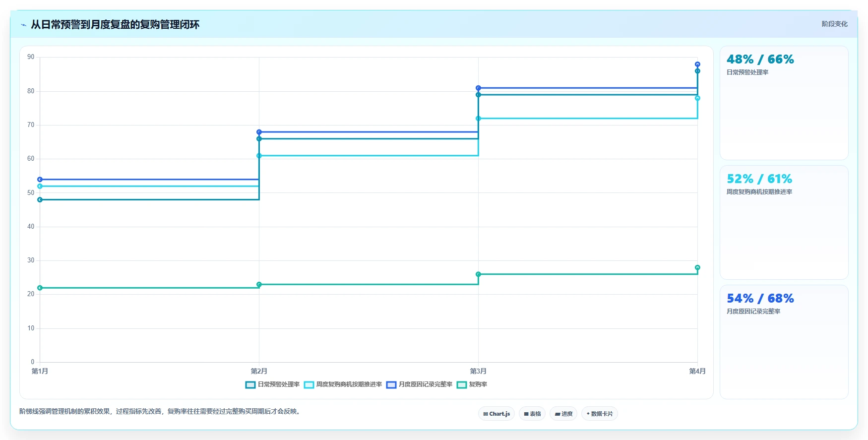Open the 54% / 68% 月度原因记录完整率 card
Image resolution: width=868 pixels, height=440 pixels.
click(784, 342)
